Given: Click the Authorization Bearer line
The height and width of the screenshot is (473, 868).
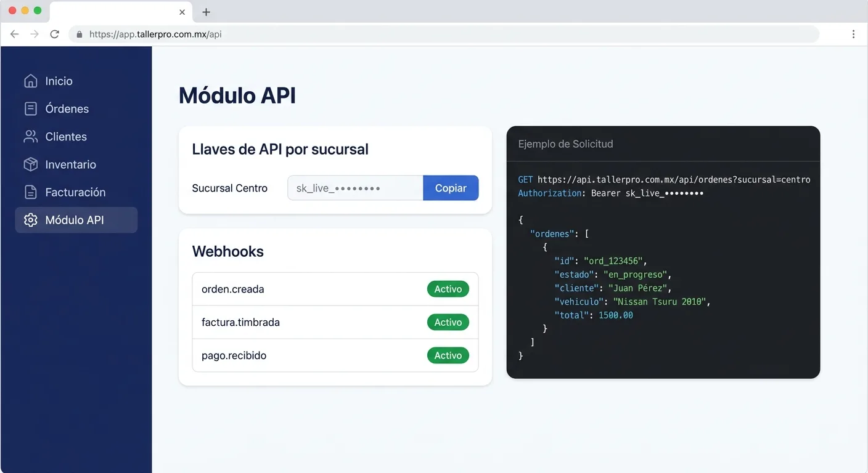Looking at the screenshot, I should tap(610, 193).
